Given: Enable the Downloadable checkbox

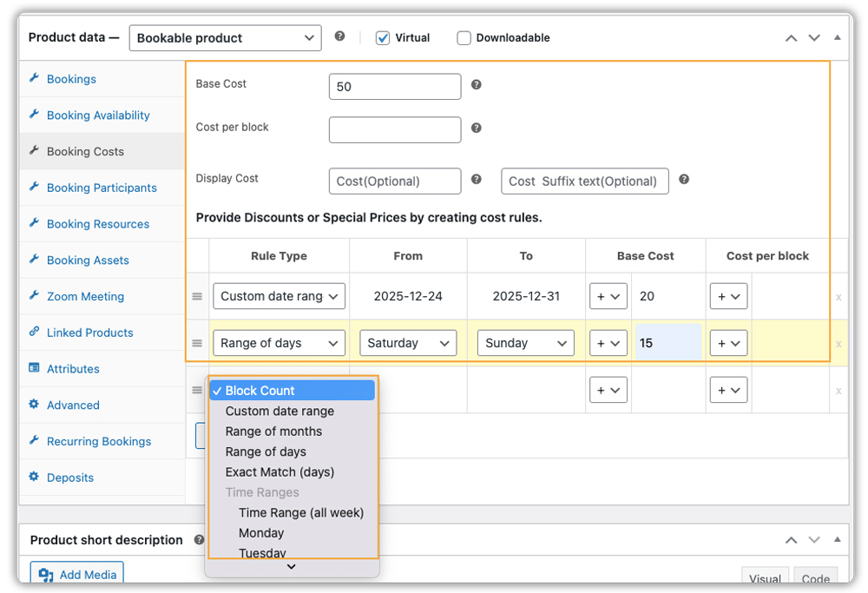Looking at the screenshot, I should coord(464,37).
